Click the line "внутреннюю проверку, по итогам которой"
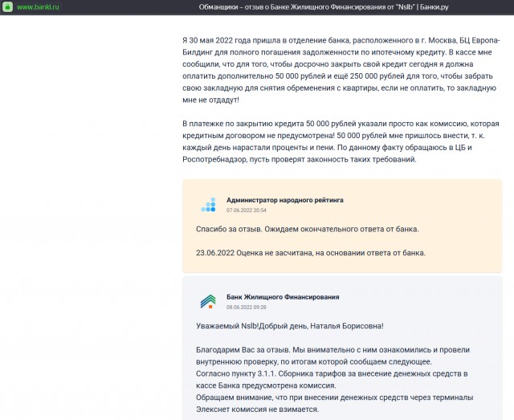 [314, 361]
